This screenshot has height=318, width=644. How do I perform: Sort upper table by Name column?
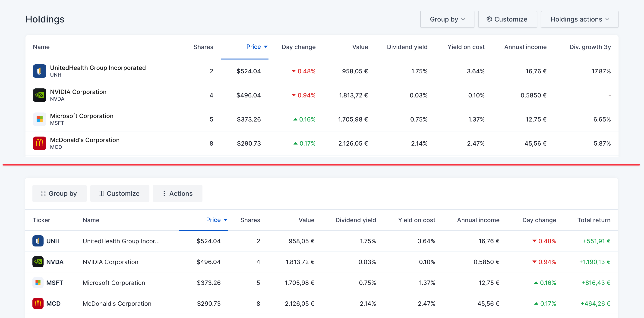pyautogui.click(x=41, y=47)
